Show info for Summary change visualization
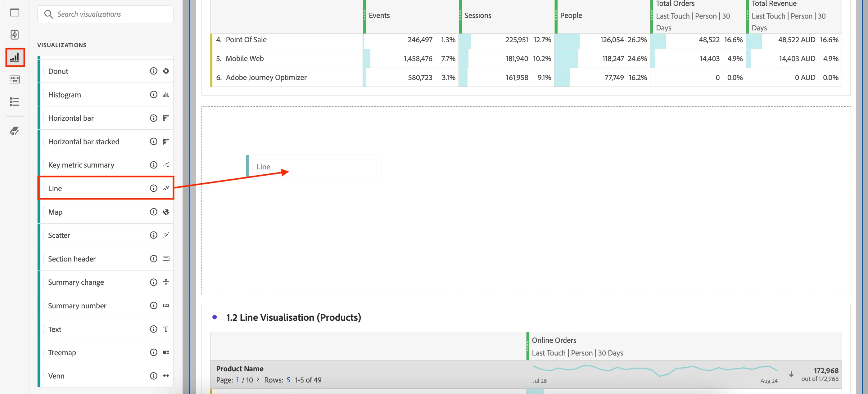Screen dimensions: 868x394 point(153,282)
